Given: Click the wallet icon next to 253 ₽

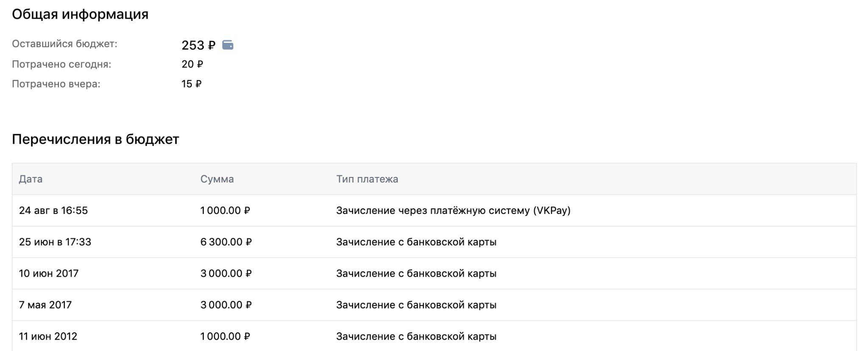Looking at the screenshot, I should 228,45.
